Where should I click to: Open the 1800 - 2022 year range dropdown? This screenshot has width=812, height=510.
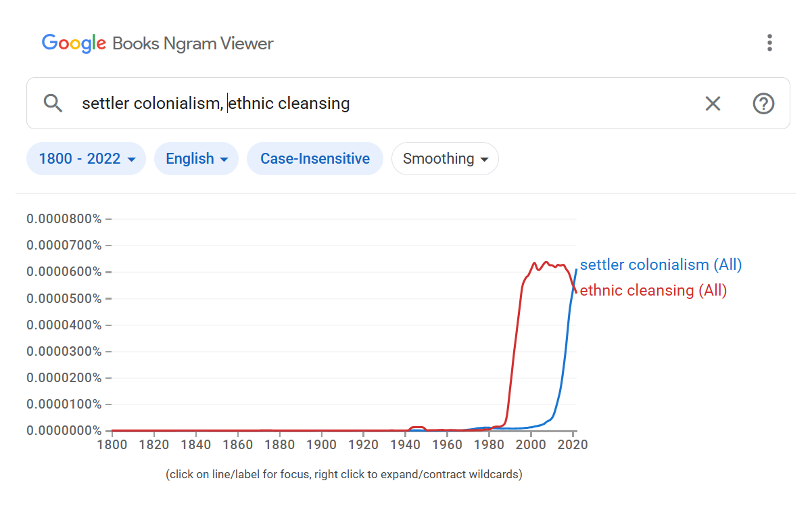click(x=87, y=159)
